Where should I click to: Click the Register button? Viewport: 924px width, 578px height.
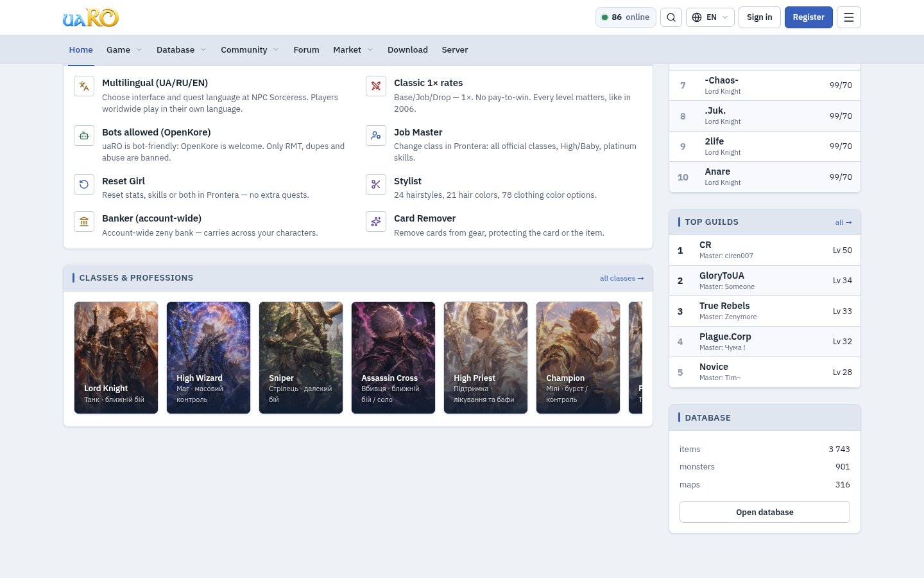coord(809,17)
